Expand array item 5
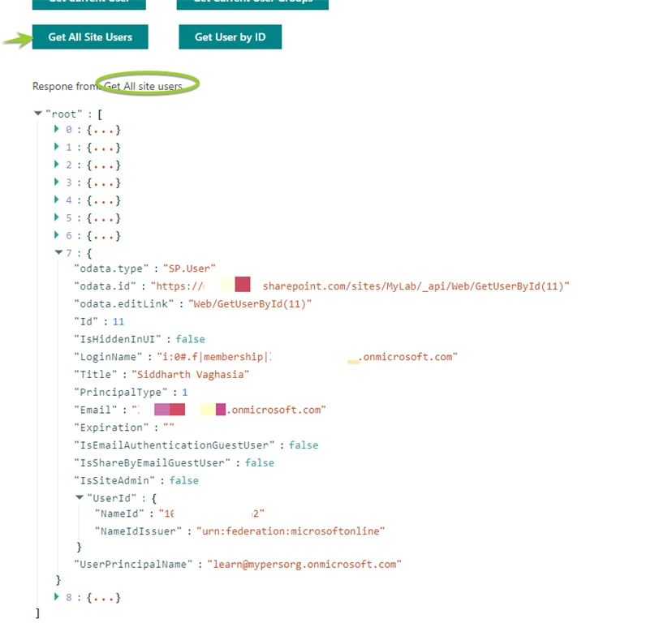 pos(57,217)
